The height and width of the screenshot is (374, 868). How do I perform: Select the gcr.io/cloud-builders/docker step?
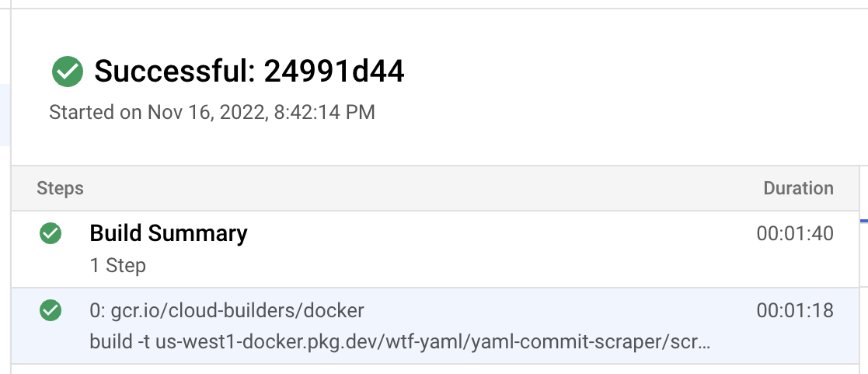click(227, 311)
